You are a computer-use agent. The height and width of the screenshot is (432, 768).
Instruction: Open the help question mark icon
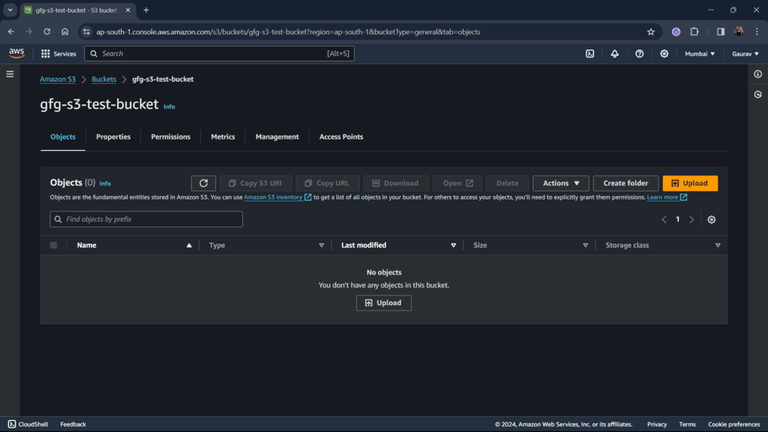coord(639,54)
